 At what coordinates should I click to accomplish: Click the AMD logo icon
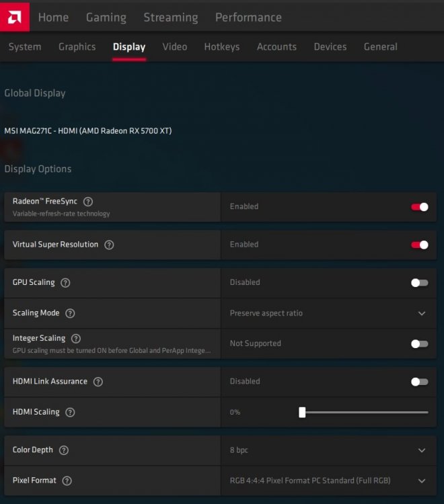15,16
